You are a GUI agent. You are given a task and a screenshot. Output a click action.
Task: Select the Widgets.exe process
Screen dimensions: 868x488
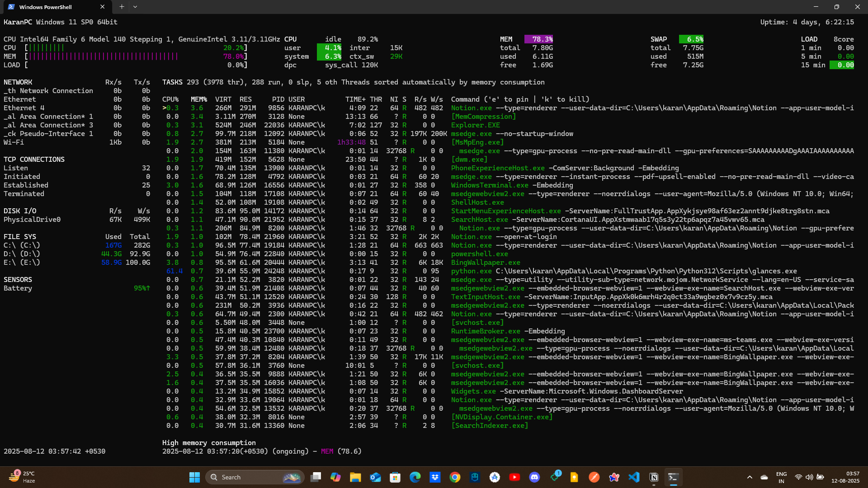[x=508, y=391]
